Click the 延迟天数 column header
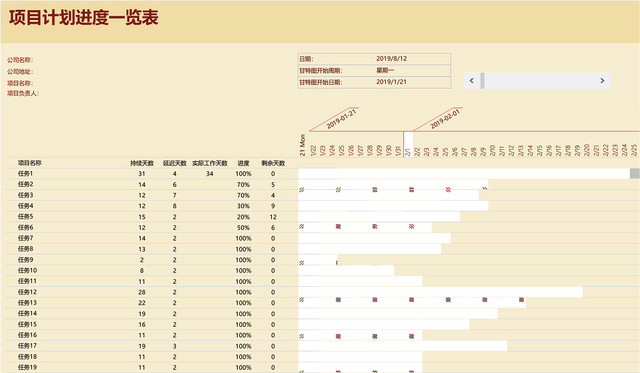640x373 pixels. [174, 163]
